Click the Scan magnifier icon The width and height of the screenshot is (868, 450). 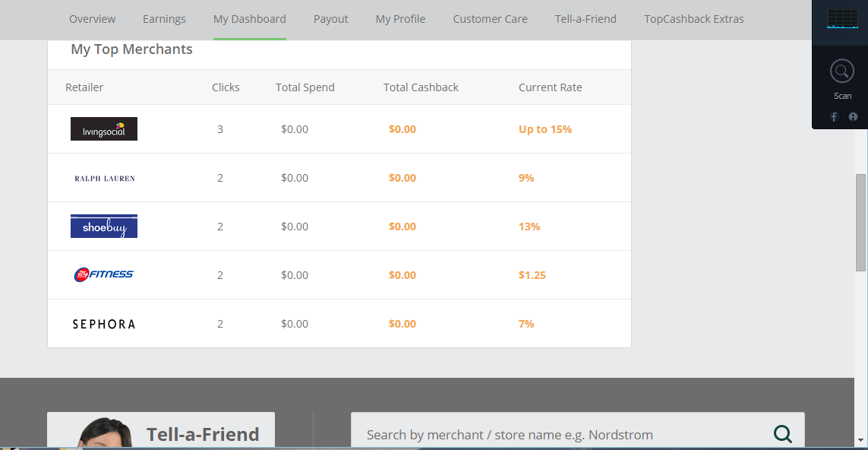[x=841, y=71]
